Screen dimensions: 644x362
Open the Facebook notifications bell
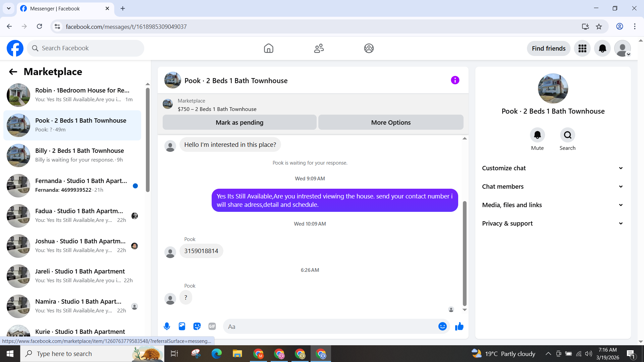pyautogui.click(x=602, y=48)
